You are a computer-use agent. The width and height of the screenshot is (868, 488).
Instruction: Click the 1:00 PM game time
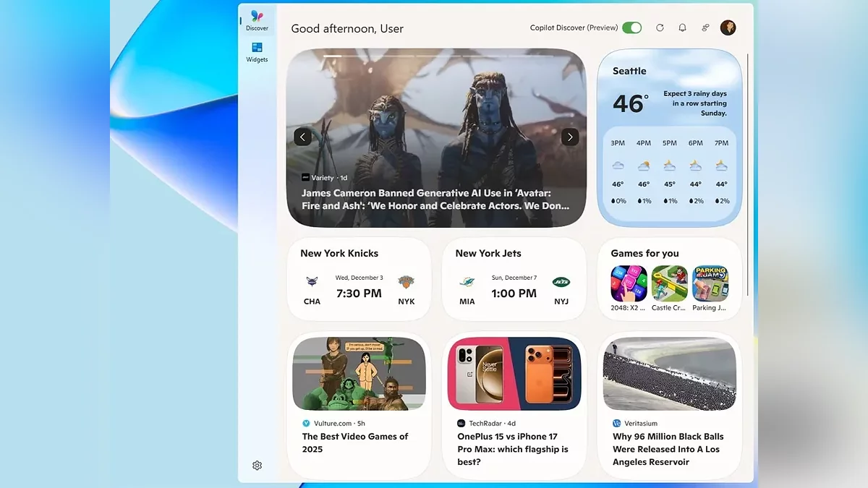(514, 294)
